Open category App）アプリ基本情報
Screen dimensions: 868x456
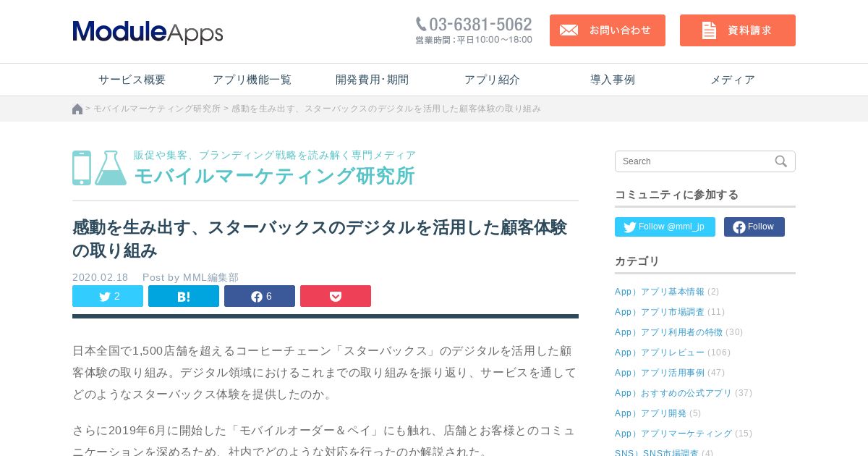coord(660,292)
